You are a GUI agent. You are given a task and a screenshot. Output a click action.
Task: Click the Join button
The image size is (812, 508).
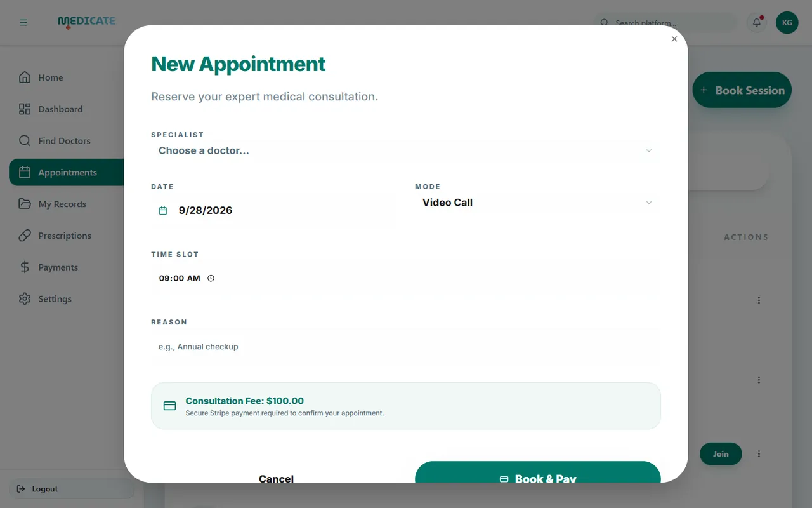(721, 454)
